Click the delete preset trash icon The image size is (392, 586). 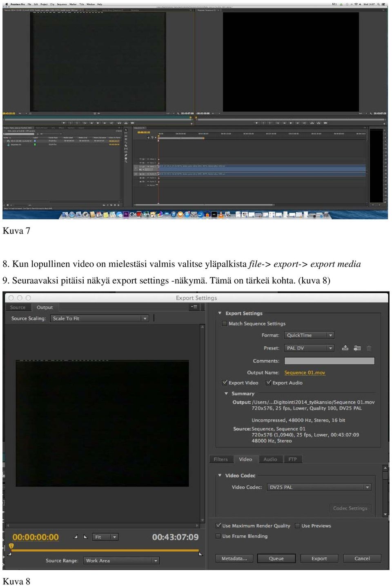(x=369, y=348)
